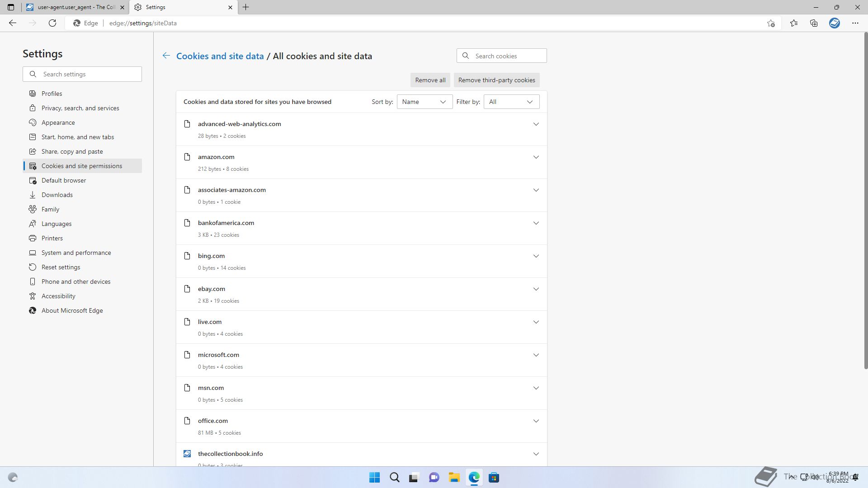Open the Favorites list icon

pos(794,23)
